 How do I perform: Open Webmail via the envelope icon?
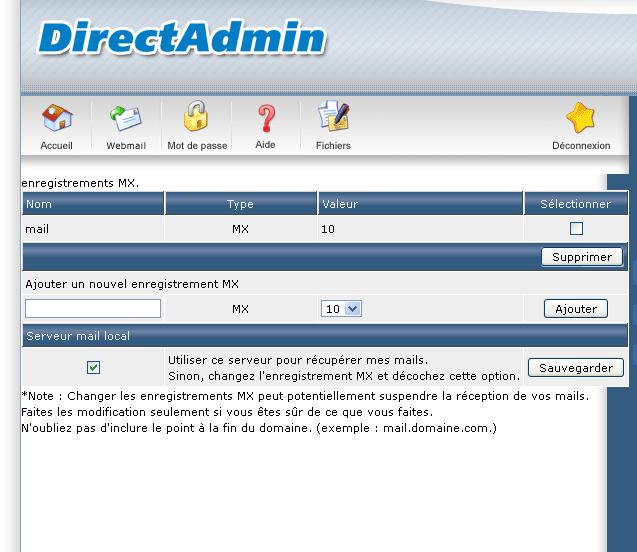tap(126, 119)
